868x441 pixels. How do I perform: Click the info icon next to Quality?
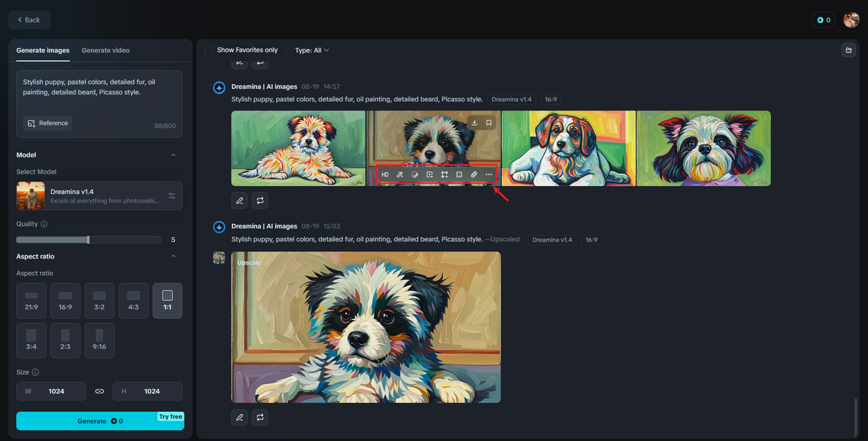pyautogui.click(x=44, y=224)
